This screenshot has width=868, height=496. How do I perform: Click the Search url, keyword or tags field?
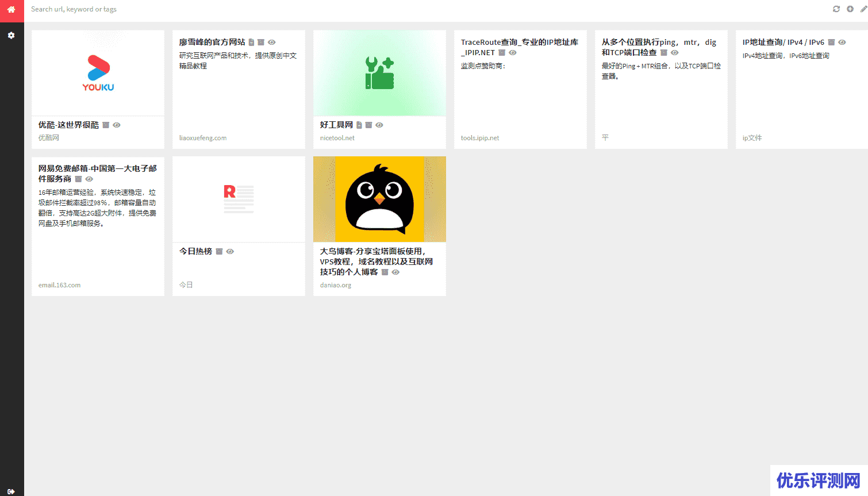click(x=425, y=9)
